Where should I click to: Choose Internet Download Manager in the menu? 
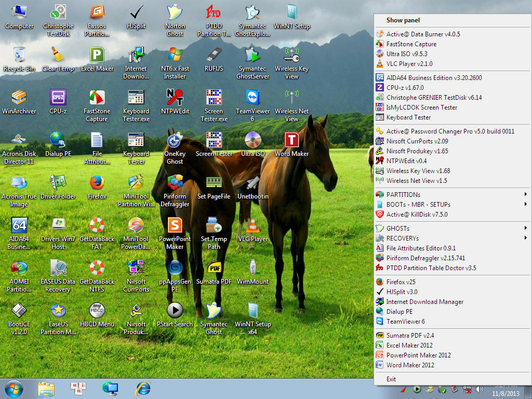[453, 301]
